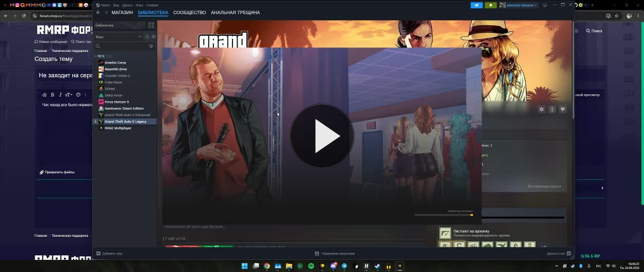Open the СООБЩЕСТВО tab in Steam
644x272 pixels.
pos(190,13)
